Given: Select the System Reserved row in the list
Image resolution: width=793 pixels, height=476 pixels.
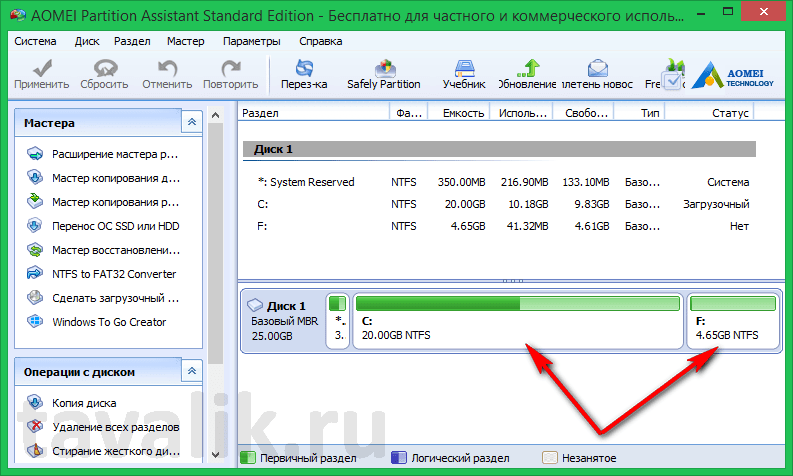Looking at the screenshot, I should 500,182.
